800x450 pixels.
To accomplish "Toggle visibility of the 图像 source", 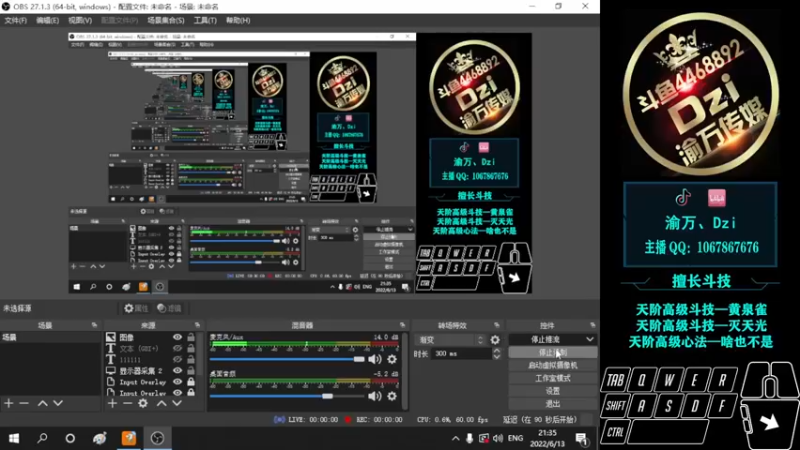I will click(x=177, y=337).
